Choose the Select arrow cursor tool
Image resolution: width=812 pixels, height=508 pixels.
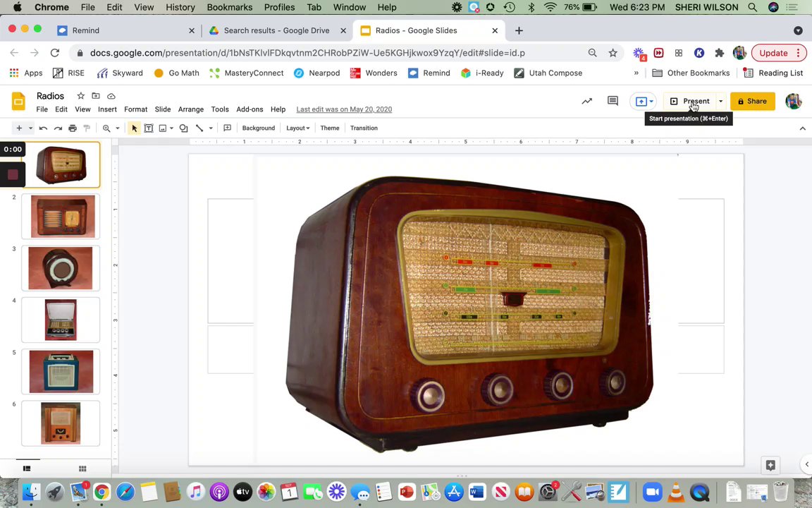(134, 128)
